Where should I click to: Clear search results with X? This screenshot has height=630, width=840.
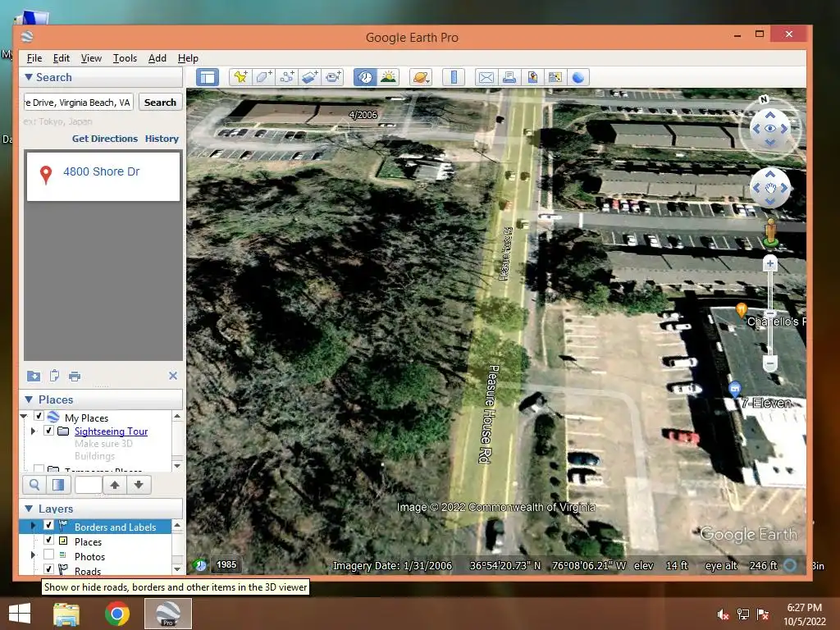point(173,376)
